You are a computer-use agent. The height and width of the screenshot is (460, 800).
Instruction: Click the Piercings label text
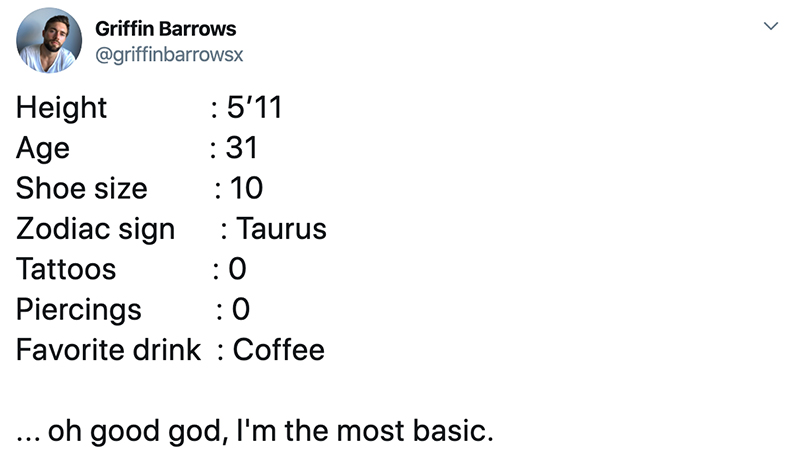click(79, 310)
